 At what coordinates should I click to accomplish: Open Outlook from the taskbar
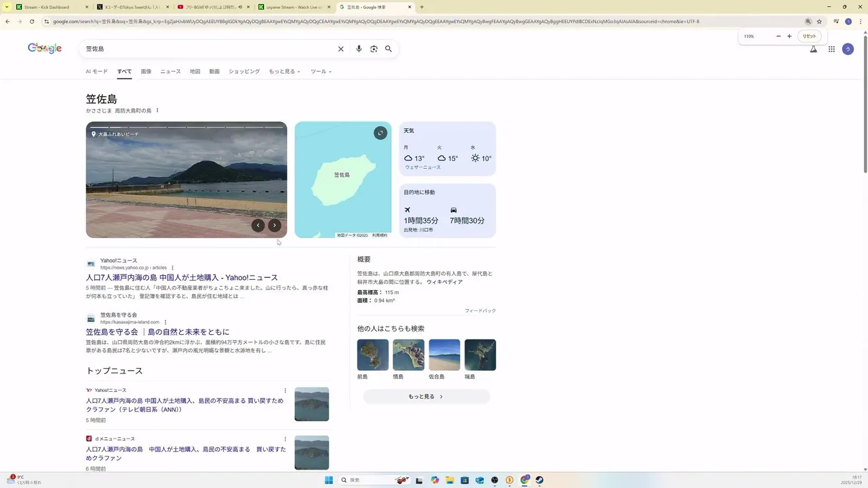[479, 480]
